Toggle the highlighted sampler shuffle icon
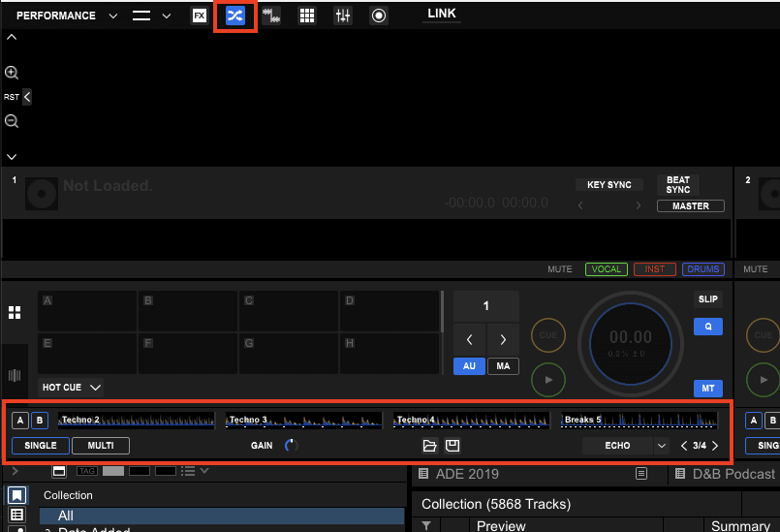This screenshot has width=780, height=532. pyautogui.click(x=235, y=16)
